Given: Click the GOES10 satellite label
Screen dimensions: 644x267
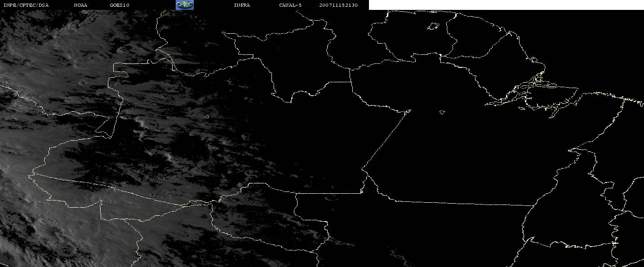Looking at the screenshot, I should (120, 5).
